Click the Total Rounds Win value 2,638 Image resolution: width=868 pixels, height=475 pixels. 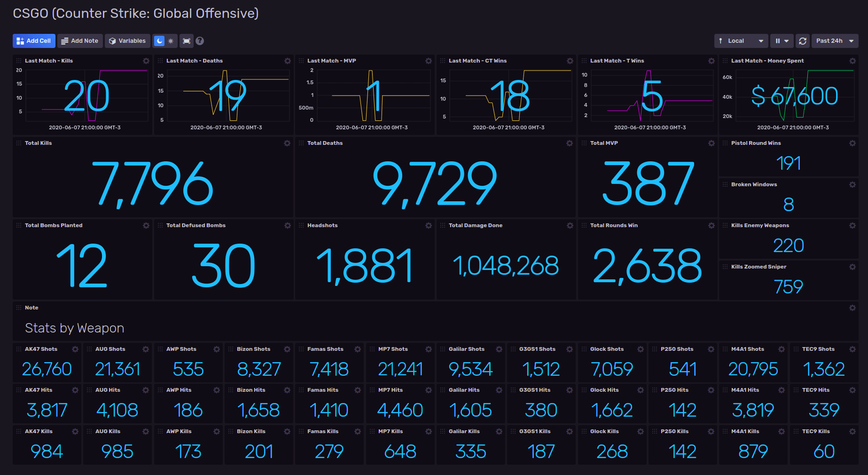pos(648,266)
